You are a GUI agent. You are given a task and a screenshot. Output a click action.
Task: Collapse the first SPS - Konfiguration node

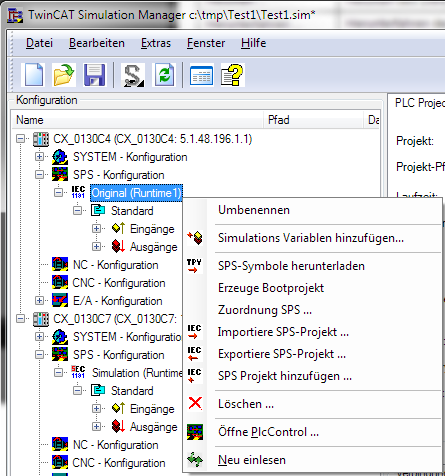[39, 175]
